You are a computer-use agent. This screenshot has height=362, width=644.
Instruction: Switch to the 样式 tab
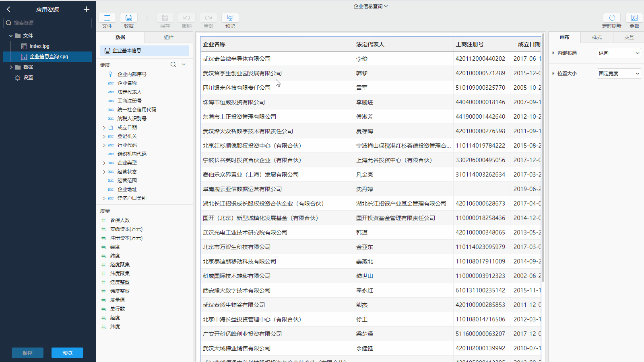(597, 37)
